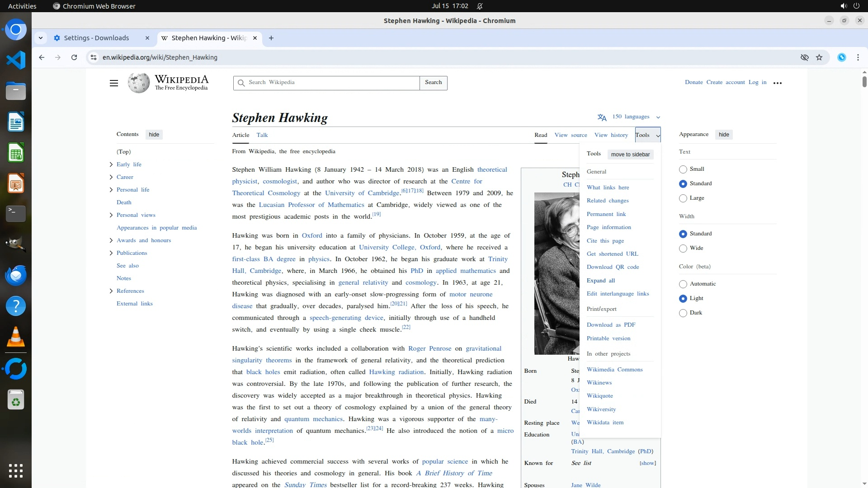Open the tab search dropdown arrow
This screenshot has width=868, height=488.
point(41,38)
